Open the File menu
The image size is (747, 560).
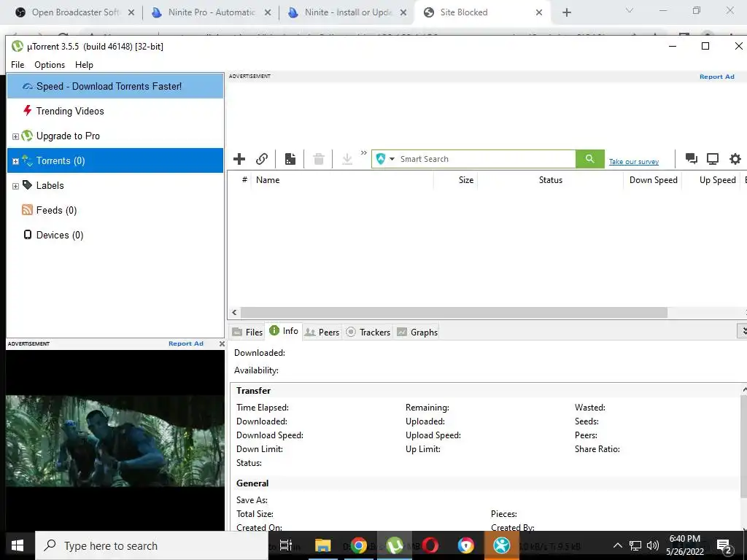[18, 65]
